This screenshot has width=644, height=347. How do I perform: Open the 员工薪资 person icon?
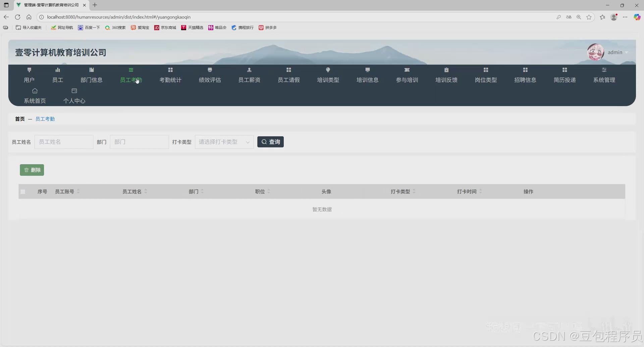pos(249,70)
